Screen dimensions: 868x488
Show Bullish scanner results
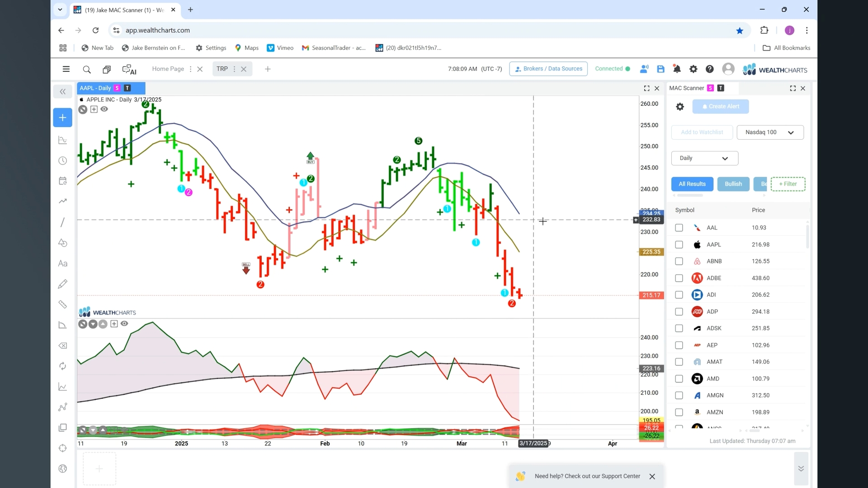pos(733,184)
